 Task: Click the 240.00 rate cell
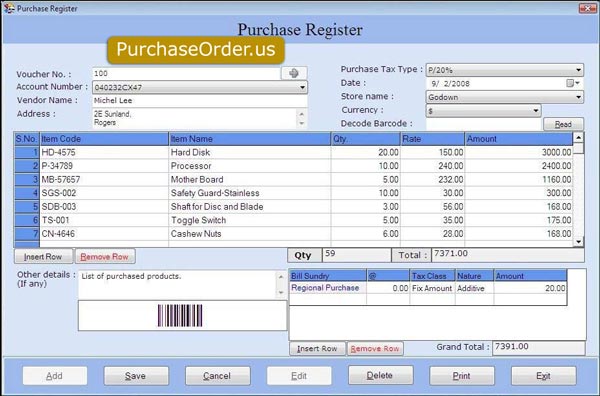click(432, 166)
